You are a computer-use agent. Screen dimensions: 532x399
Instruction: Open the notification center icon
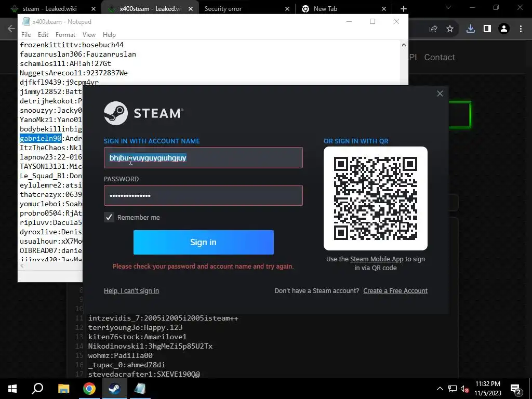(x=516, y=389)
